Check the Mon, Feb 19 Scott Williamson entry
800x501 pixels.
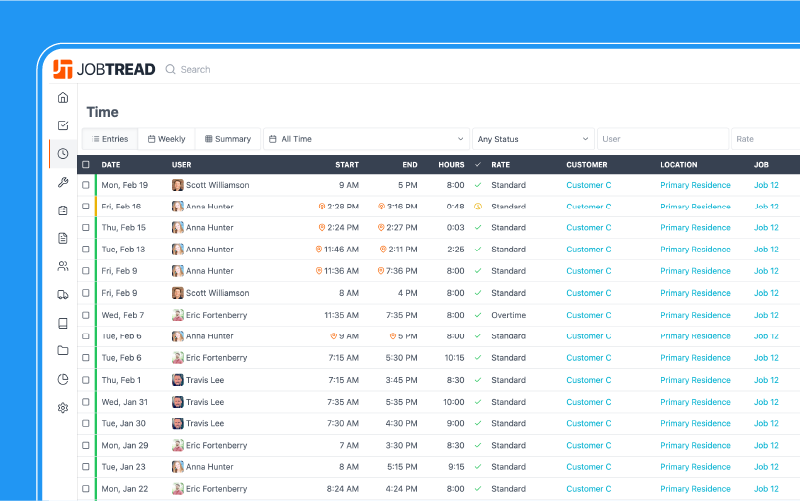[x=86, y=185]
